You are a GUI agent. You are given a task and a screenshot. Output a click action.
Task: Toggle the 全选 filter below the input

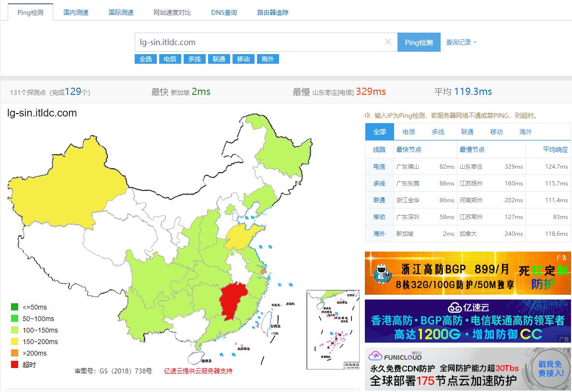tap(146, 59)
